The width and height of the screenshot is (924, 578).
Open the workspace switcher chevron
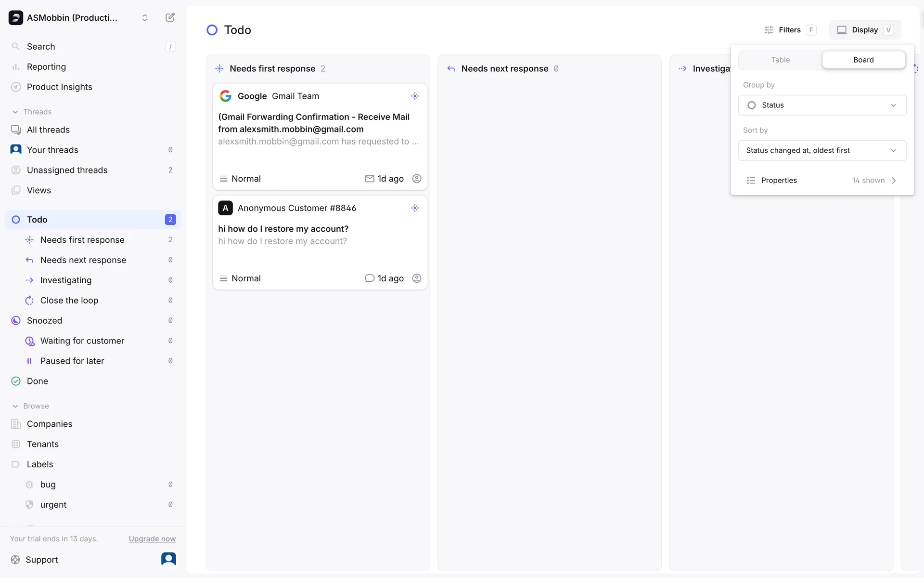click(144, 18)
